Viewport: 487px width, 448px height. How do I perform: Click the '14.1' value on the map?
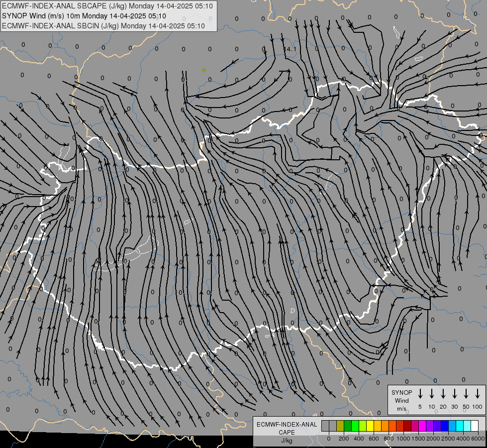tap(291, 49)
